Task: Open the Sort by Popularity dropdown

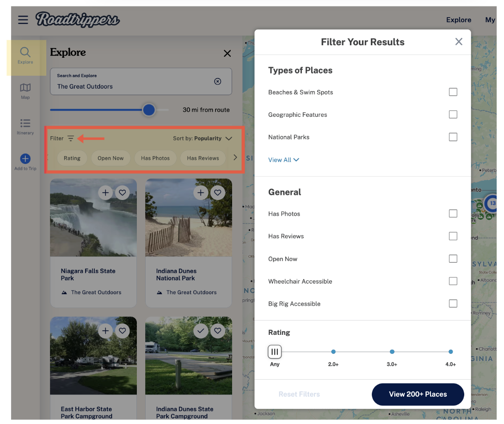Action: pyautogui.click(x=202, y=139)
